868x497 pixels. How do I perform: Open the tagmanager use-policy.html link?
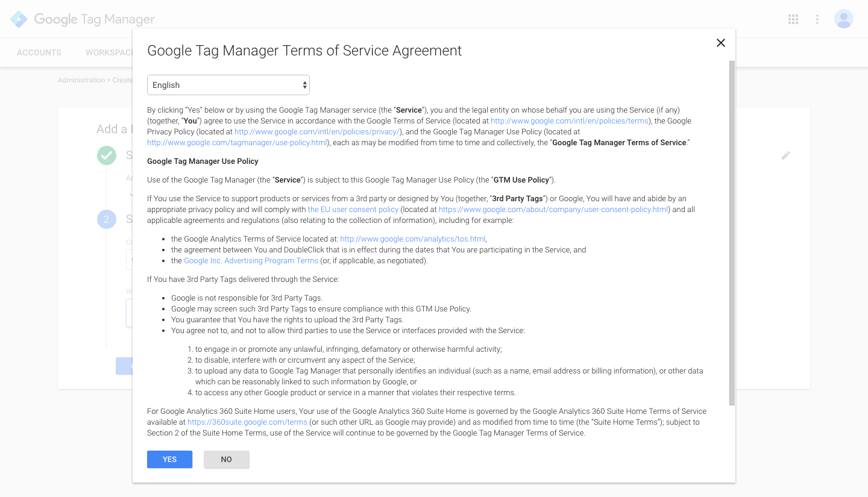237,143
